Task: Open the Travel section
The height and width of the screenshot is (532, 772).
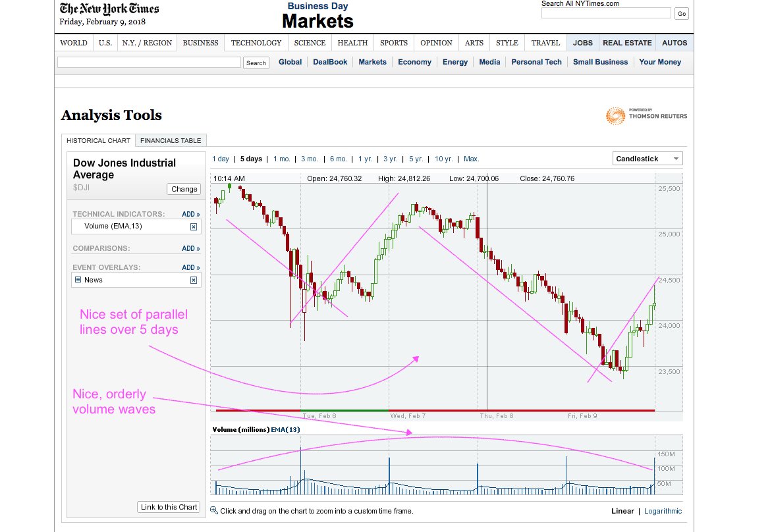Action: pos(545,43)
